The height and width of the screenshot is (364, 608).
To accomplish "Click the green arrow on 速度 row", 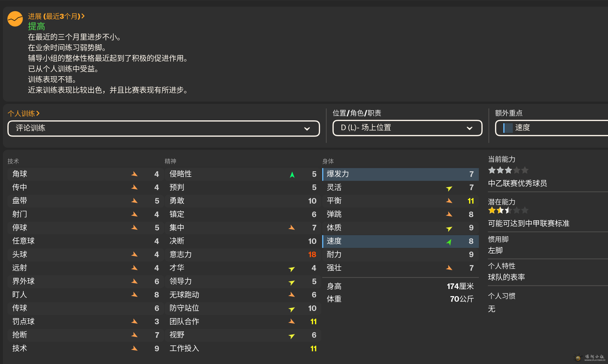I will tap(449, 242).
